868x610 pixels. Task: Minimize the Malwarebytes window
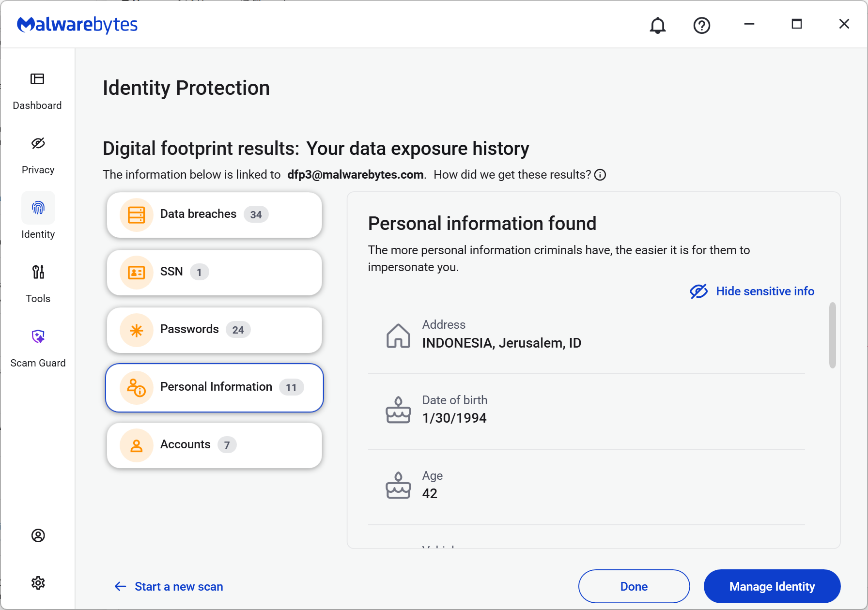[749, 24]
